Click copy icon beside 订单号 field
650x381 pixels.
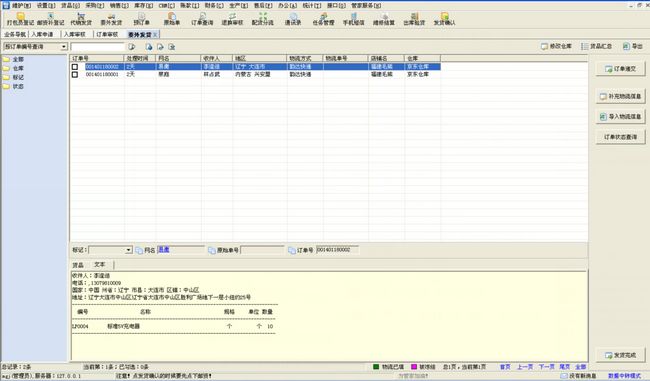click(292, 250)
